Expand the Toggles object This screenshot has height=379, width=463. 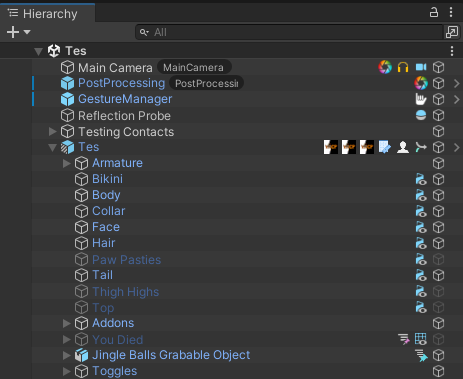[67, 371]
